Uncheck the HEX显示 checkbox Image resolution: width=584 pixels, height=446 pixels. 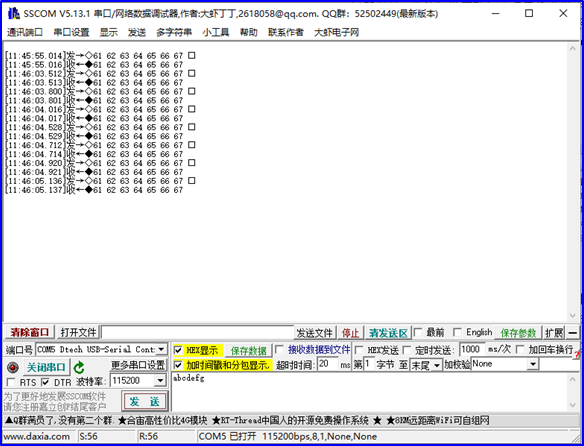pyautogui.click(x=178, y=350)
